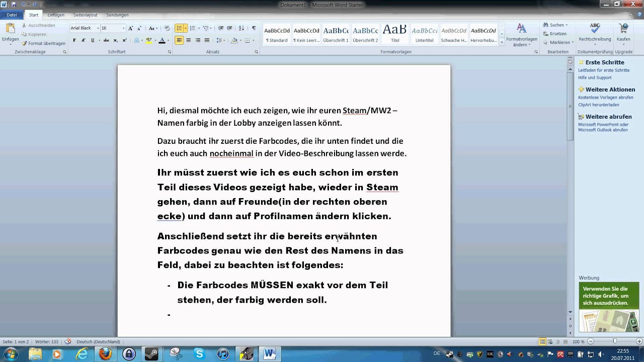The height and width of the screenshot is (362, 644).
Task: Open the Absatz dialog launcher
Action: pyautogui.click(x=256, y=52)
